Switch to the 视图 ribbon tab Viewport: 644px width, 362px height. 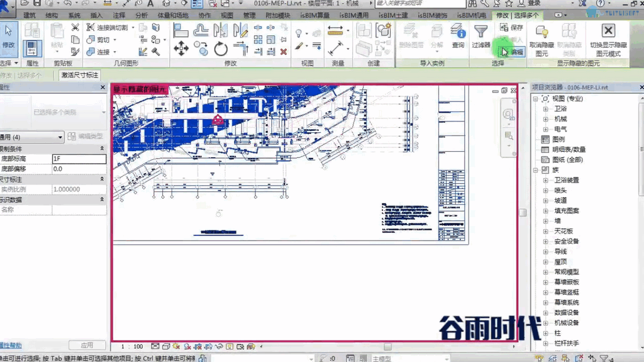pyautogui.click(x=226, y=15)
